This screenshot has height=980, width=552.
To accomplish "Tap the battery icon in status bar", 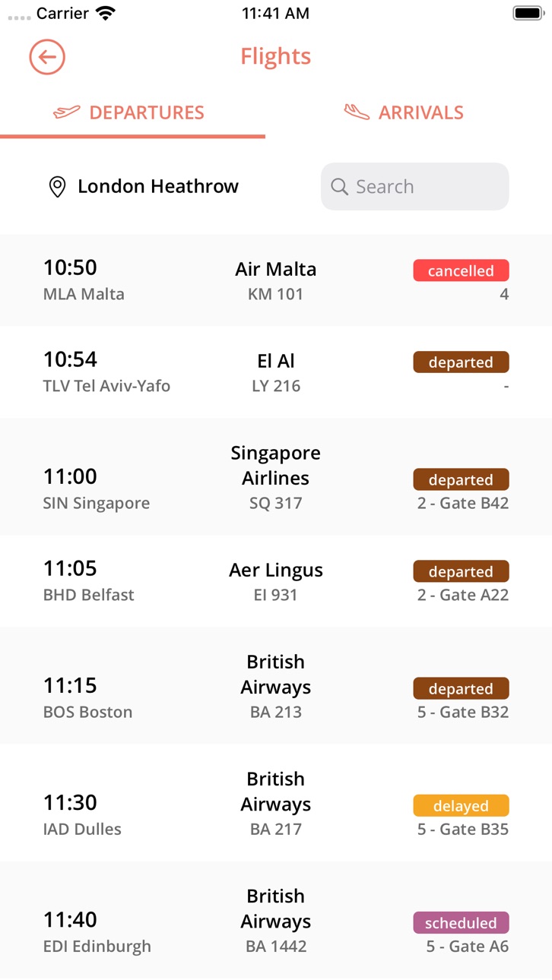I will pyautogui.click(x=527, y=13).
